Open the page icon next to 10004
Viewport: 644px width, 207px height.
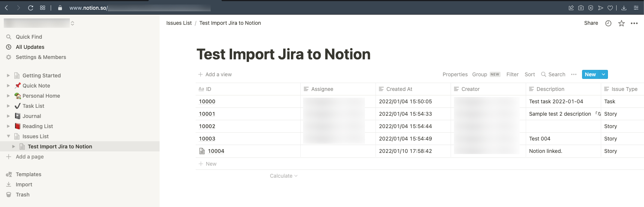202,151
